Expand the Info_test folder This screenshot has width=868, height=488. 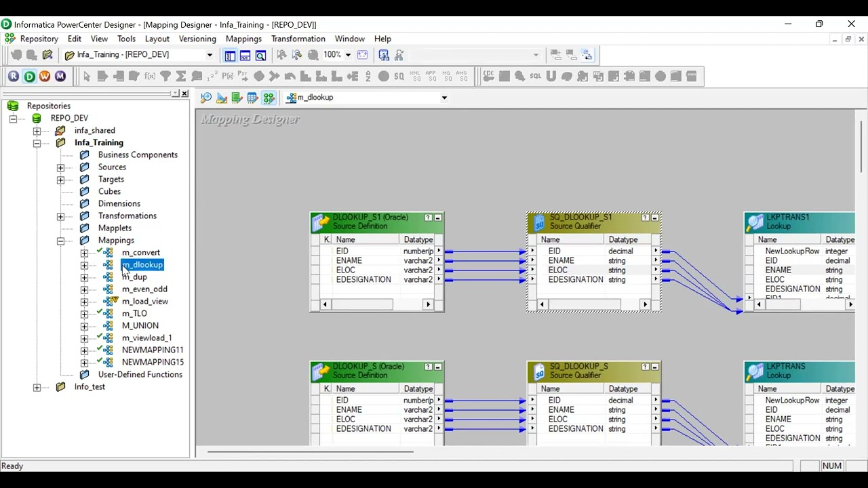pos(37,387)
